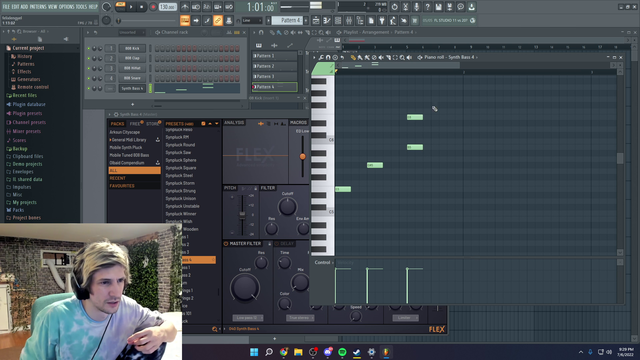The height and width of the screenshot is (360, 640).
Task: Open the TOOLS menu
Action: [82, 7]
